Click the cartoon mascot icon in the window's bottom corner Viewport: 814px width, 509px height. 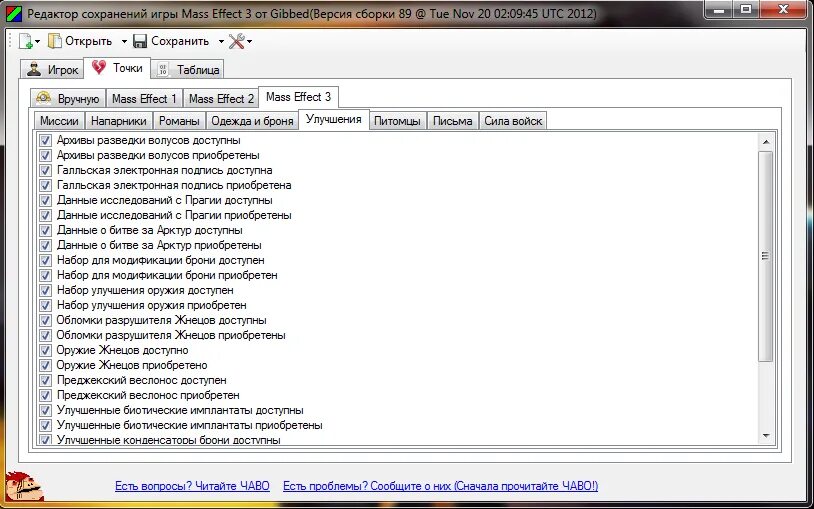[23, 486]
